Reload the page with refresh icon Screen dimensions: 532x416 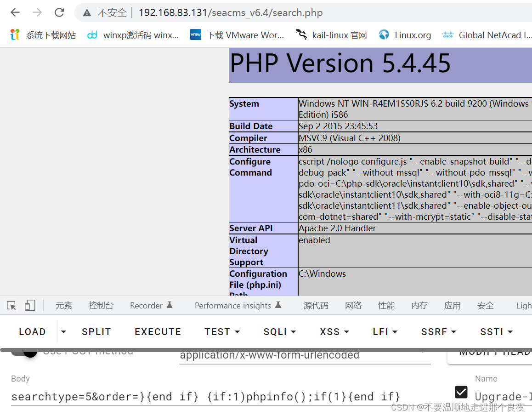point(59,12)
